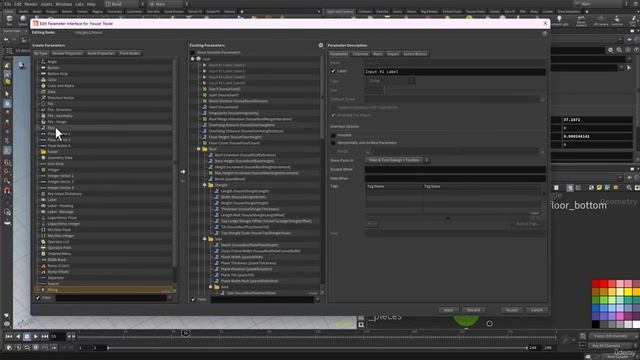
Task: Click the stop playback button
Action: point(27,336)
